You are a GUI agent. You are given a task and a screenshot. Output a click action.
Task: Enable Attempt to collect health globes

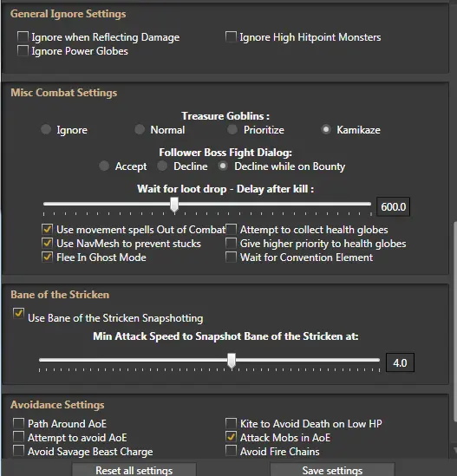coord(231,229)
